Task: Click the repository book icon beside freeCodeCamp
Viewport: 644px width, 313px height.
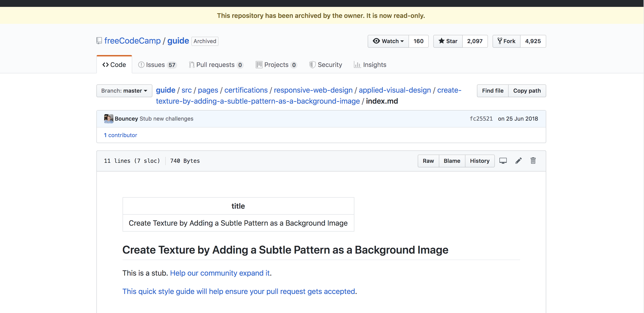Action: point(99,40)
